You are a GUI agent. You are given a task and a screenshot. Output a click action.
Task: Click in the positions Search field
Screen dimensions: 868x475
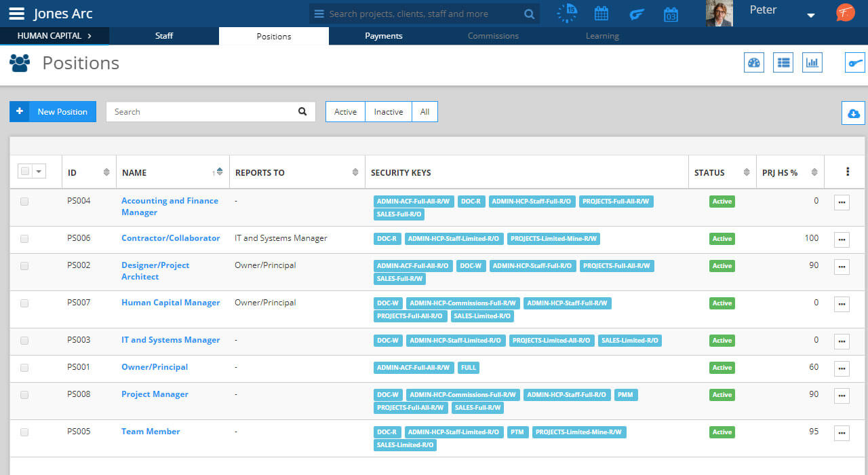click(202, 112)
